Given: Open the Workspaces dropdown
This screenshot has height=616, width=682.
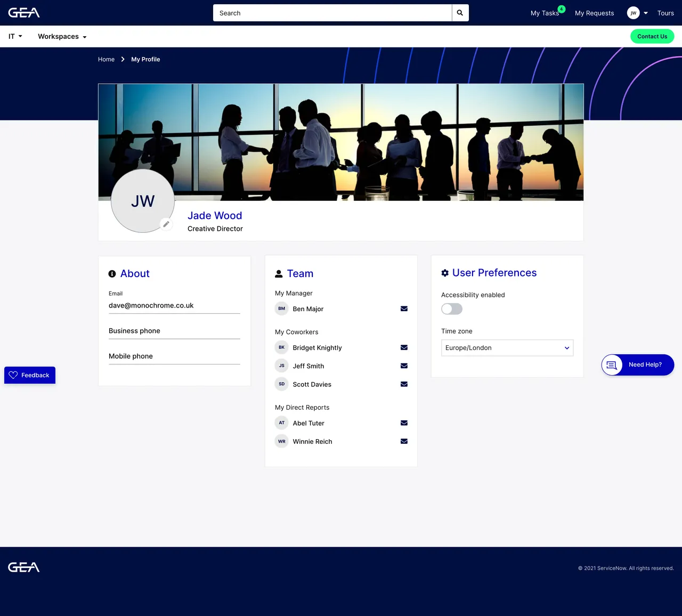Looking at the screenshot, I should pyautogui.click(x=61, y=36).
